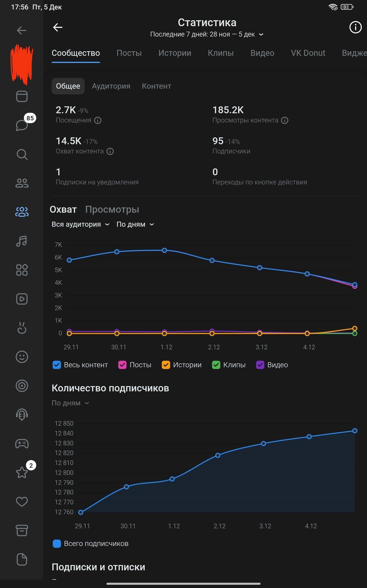The height and width of the screenshot is (588, 367).
Task: Switch to the Клипы tab
Action: click(x=221, y=53)
